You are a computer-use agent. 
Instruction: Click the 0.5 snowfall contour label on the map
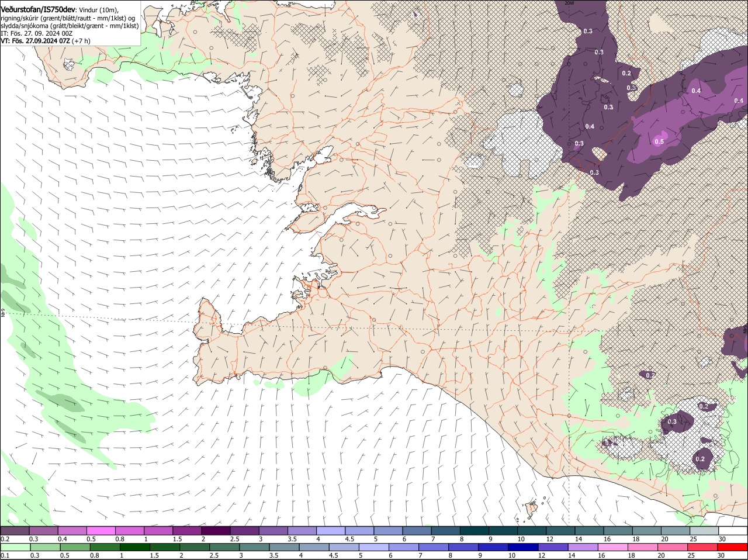(659, 141)
